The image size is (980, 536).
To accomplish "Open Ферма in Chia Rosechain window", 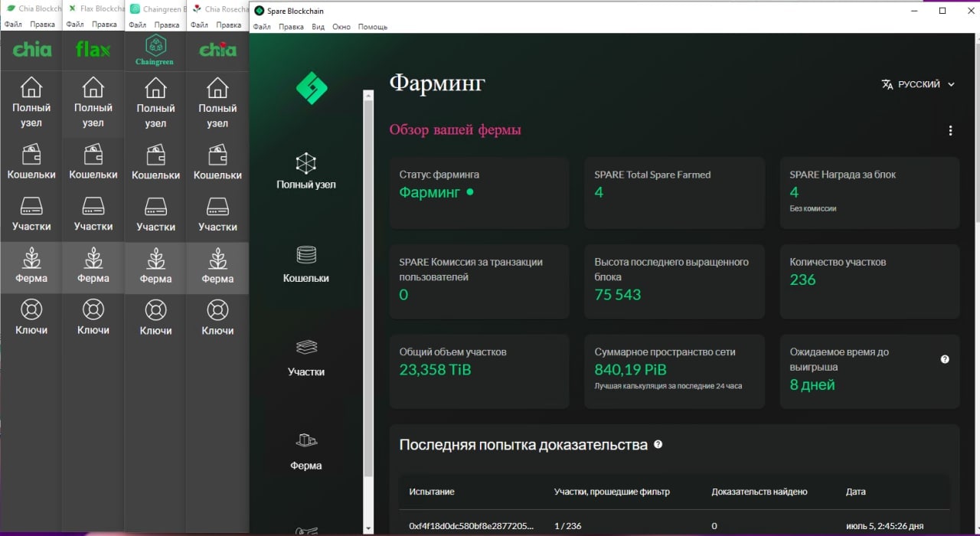I will click(217, 266).
